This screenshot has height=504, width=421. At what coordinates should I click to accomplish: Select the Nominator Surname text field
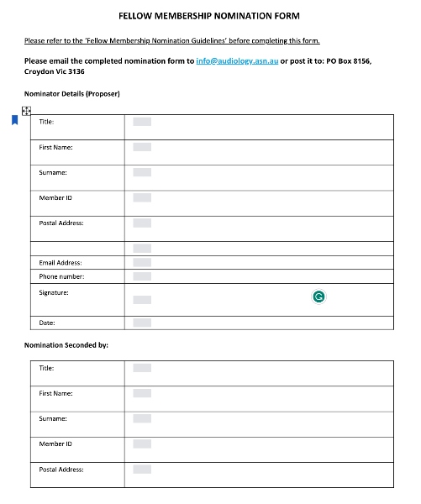point(142,172)
